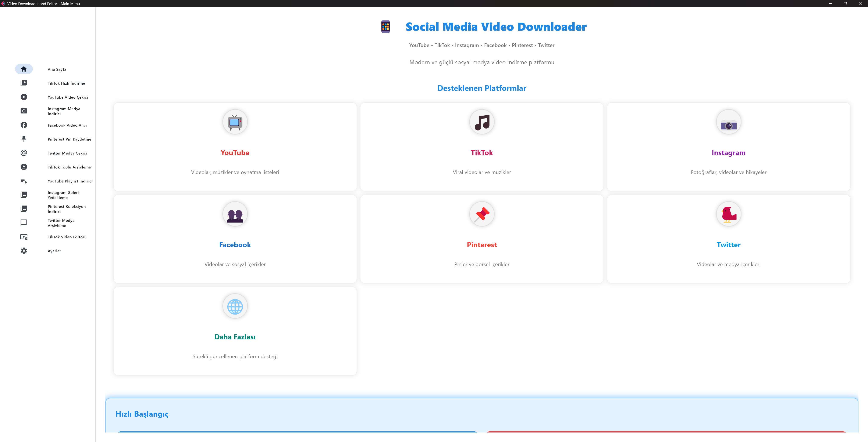Viewport: 868px width, 442px height.
Task: Select Twitter Medya Çekici menu label
Action: (x=67, y=153)
